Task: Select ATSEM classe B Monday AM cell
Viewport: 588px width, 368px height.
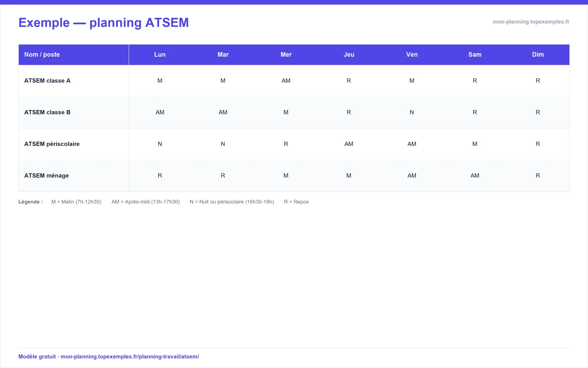Action: [160, 112]
